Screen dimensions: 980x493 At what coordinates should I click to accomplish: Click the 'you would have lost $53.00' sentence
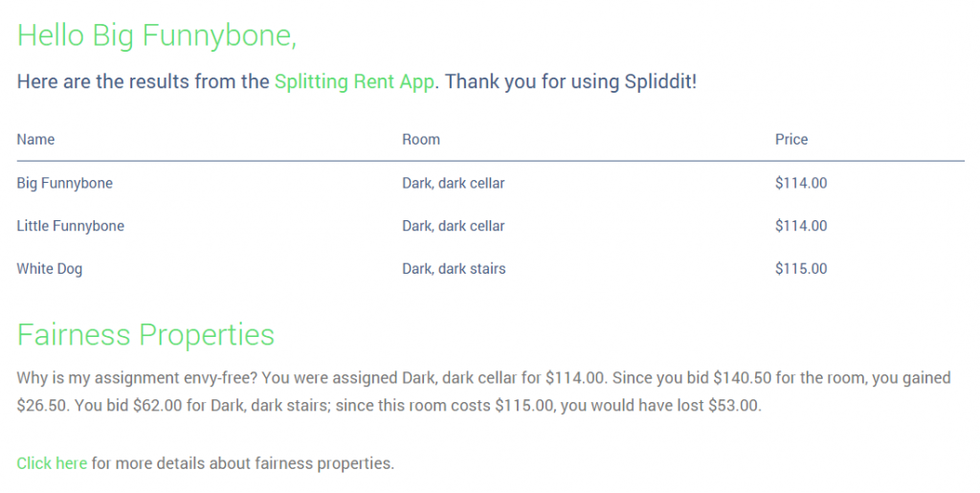661,405
